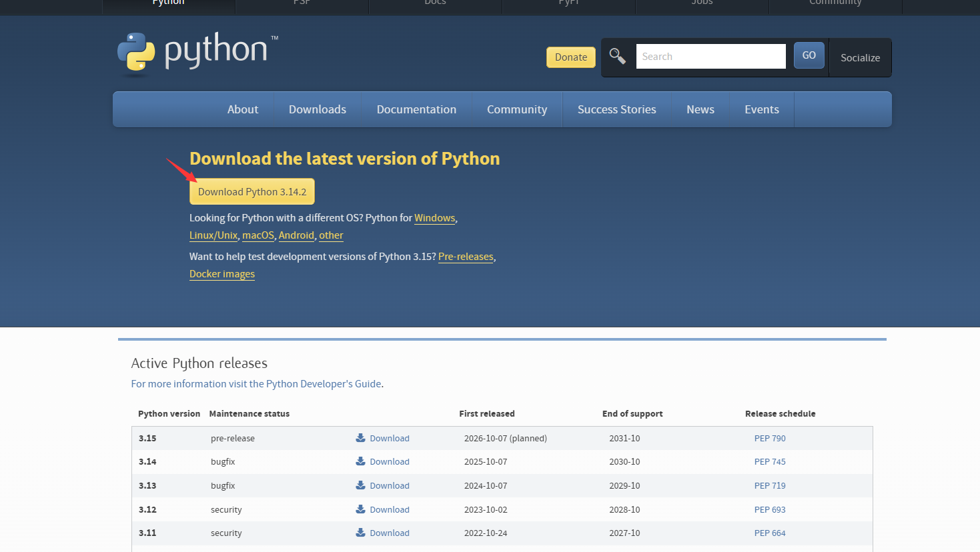Follow the Linux/Unix link
This screenshot has width=980, height=552.
click(213, 235)
